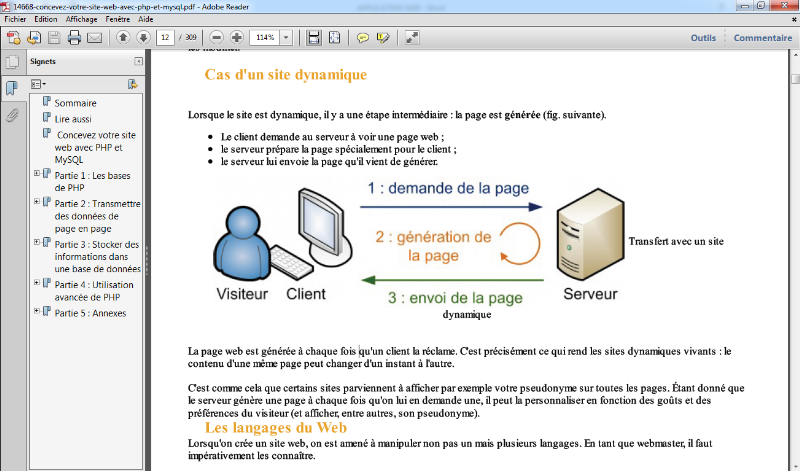
Task: Click the 'Cas d'un site dynamique' heading
Action: [x=286, y=75]
